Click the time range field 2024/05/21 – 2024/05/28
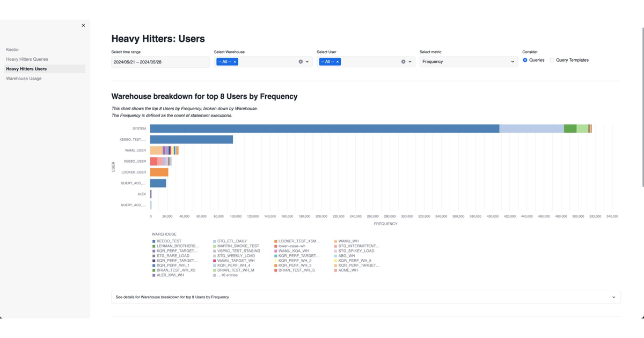The image size is (644, 338). pos(160,62)
